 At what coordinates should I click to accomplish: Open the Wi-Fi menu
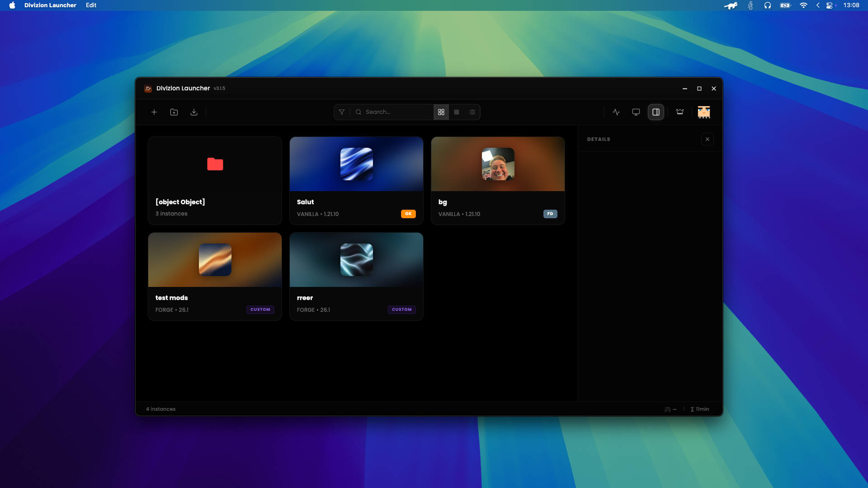(x=803, y=5)
